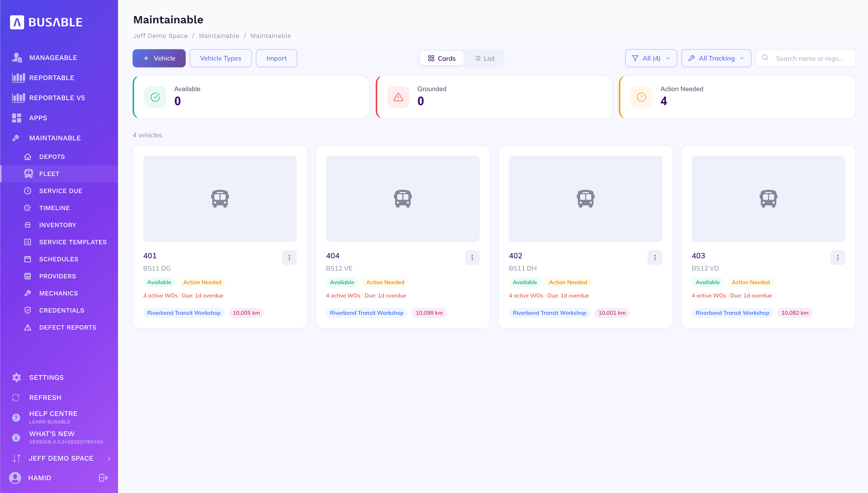Collapse the Maintainable sidebar section

click(x=59, y=138)
